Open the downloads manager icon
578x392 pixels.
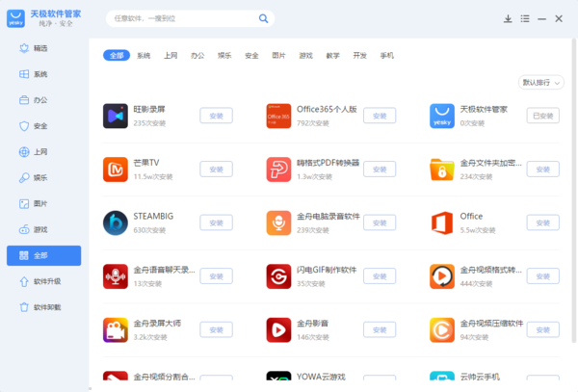(x=508, y=19)
